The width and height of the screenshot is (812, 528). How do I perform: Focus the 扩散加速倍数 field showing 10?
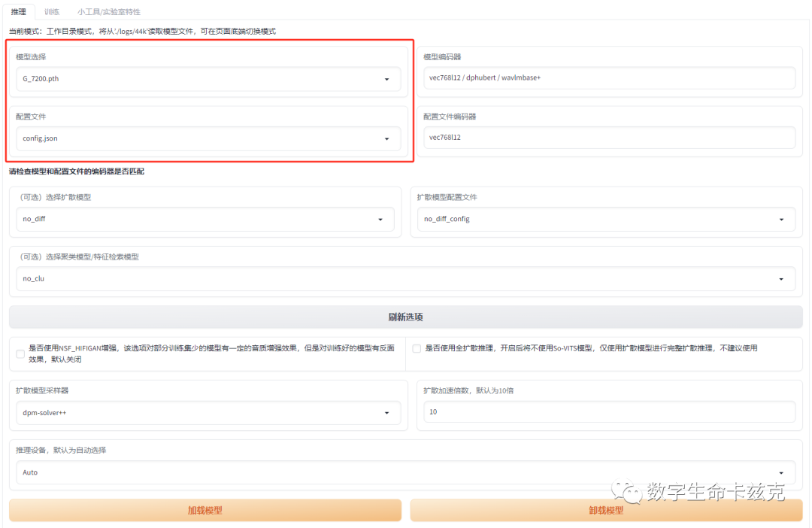tap(610, 411)
